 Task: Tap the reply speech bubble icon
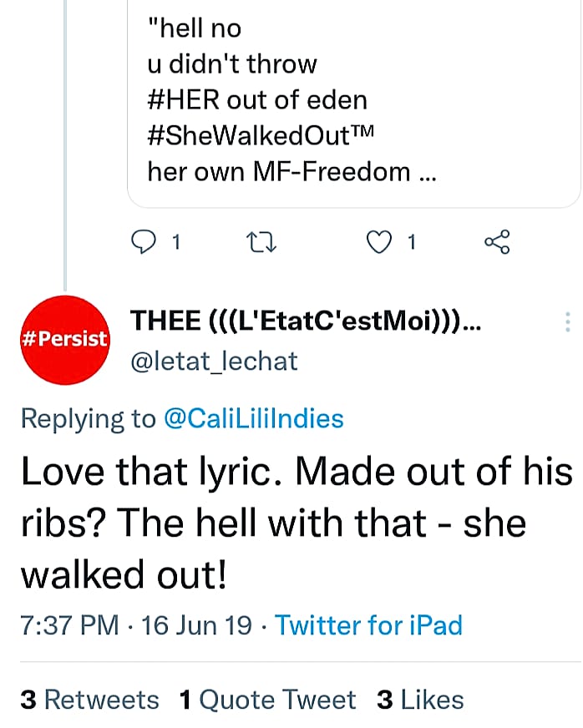click(x=144, y=243)
